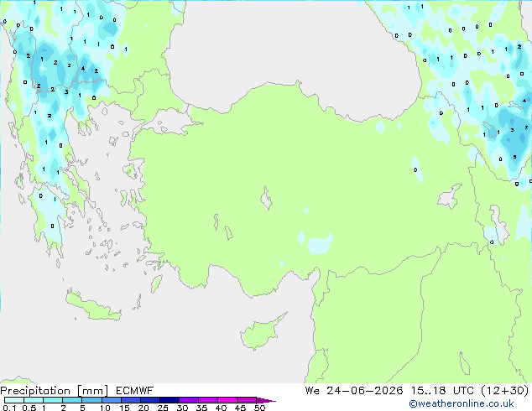Select the 20–25 mm legend swatch
The width and height of the screenshot is (532, 411).
point(150,400)
